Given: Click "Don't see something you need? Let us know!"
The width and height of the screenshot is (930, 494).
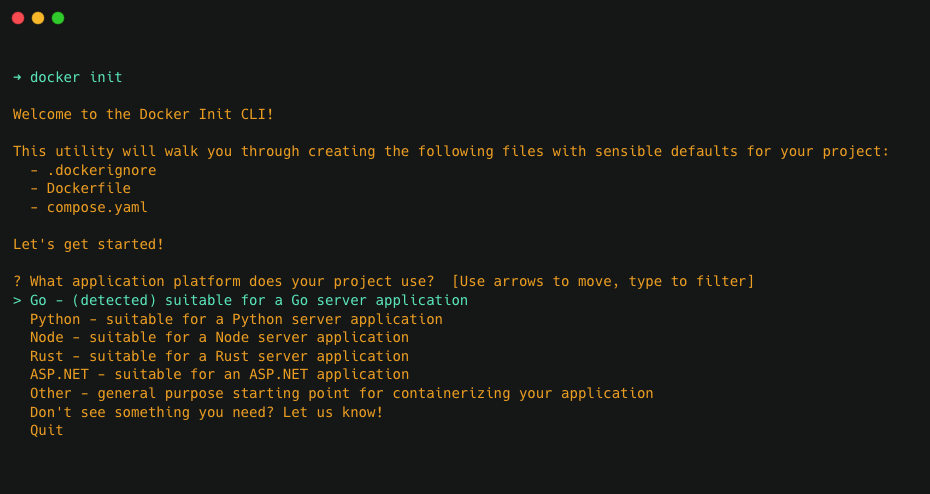Looking at the screenshot, I should point(207,412).
